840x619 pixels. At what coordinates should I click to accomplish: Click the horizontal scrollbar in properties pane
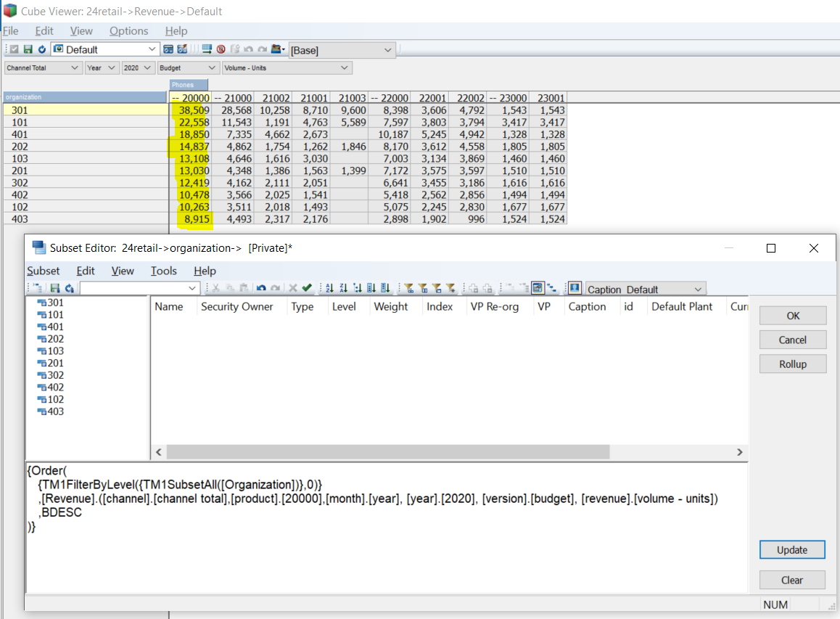click(388, 452)
